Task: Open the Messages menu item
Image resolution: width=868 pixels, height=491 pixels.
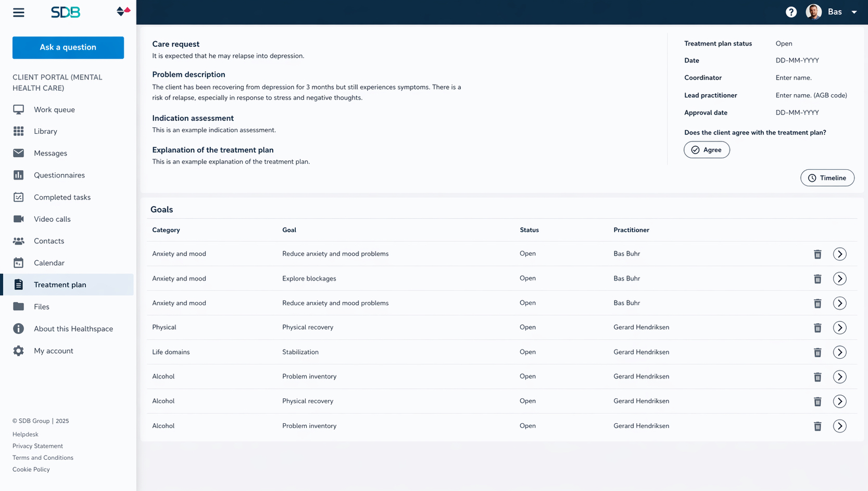Action: (x=51, y=154)
